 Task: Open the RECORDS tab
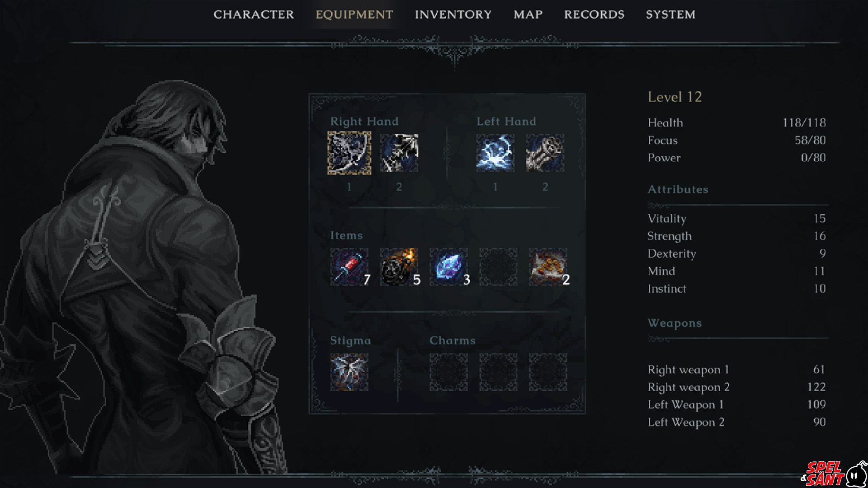click(594, 14)
